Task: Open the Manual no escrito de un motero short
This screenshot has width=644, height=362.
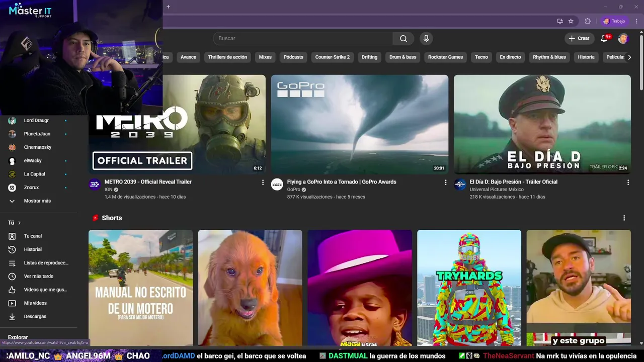Action: (x=140, y=288)
